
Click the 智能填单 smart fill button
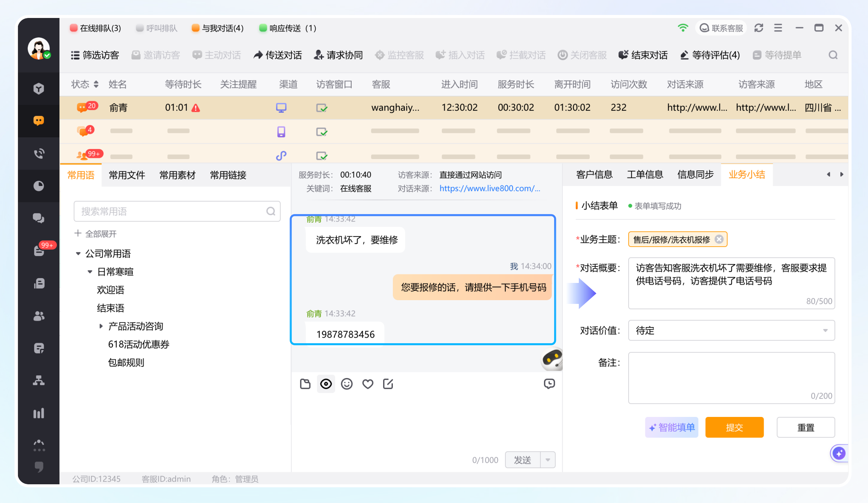click(x=672, y=427)
